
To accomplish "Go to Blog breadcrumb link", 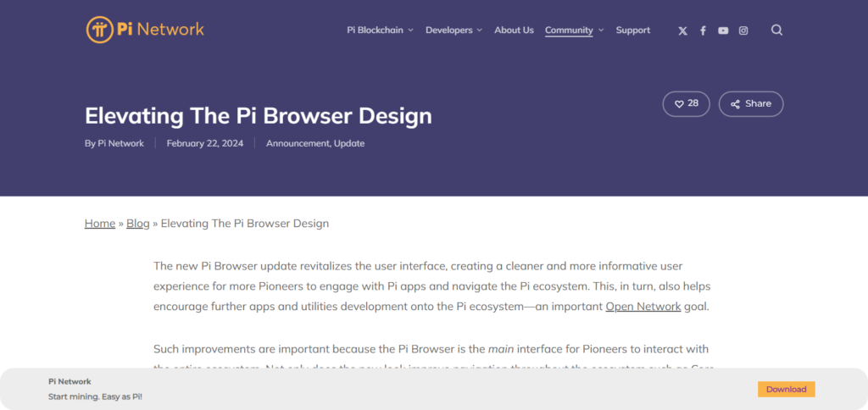I will (x=138, y=224).
